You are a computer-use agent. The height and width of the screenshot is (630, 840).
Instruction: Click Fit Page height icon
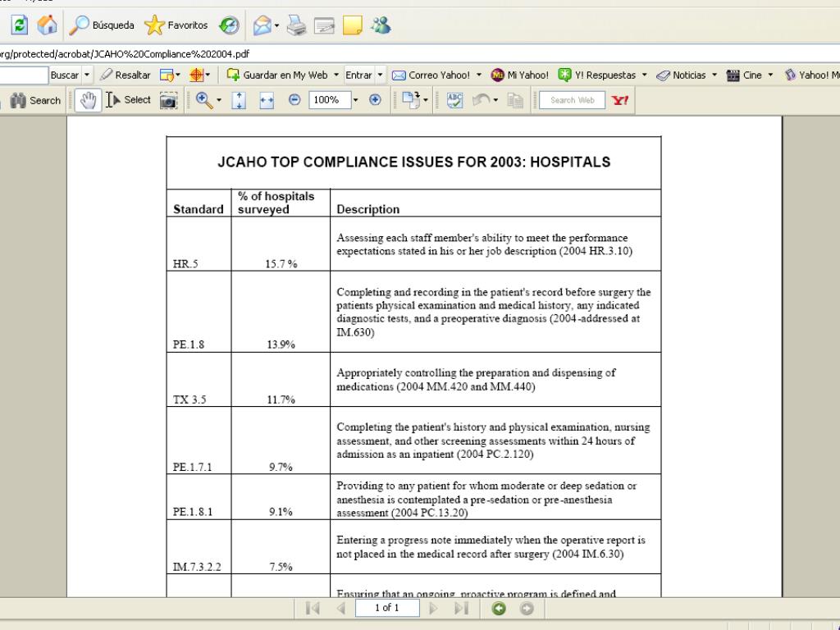point(239,100)
